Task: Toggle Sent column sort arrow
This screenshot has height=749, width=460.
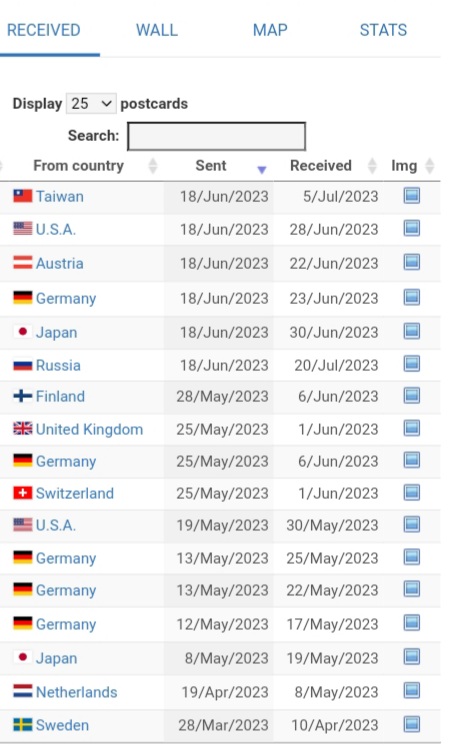Action: pos(261,169)
